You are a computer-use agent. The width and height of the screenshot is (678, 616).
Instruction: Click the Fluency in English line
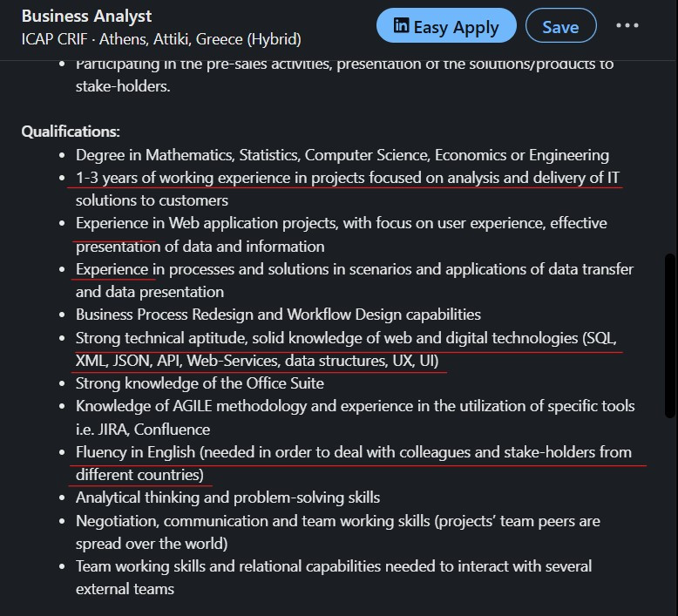pyautogui.click(x=354, y=452)
